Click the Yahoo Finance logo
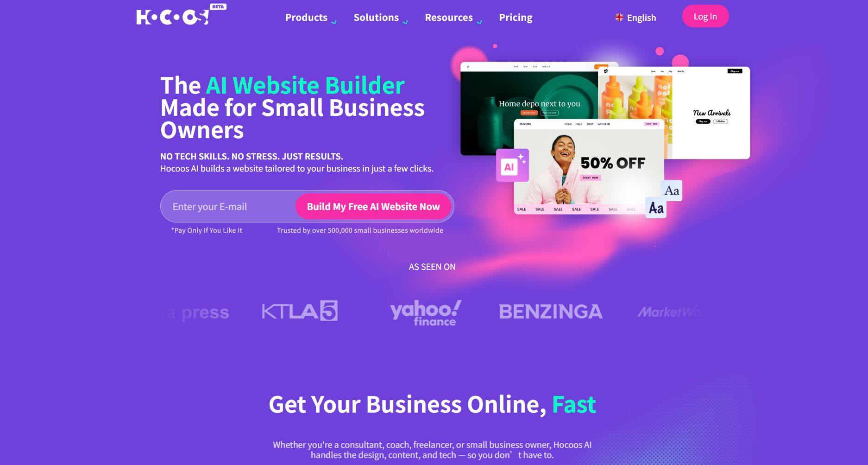 click(x=426, y=313)
